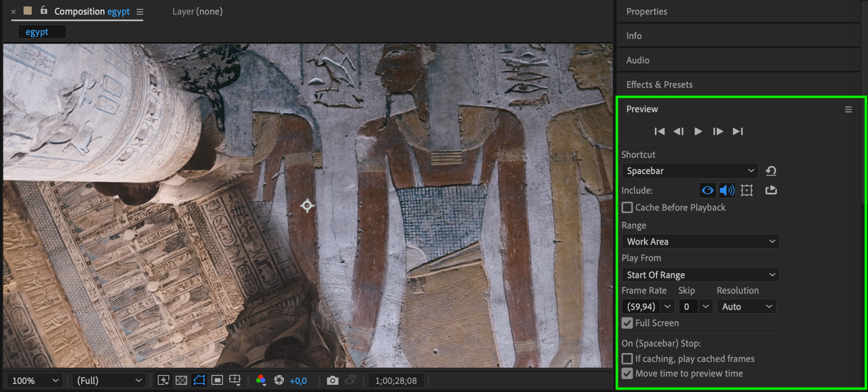
Task: Open the Effects & Presets panel
Action: coord(659,85)
